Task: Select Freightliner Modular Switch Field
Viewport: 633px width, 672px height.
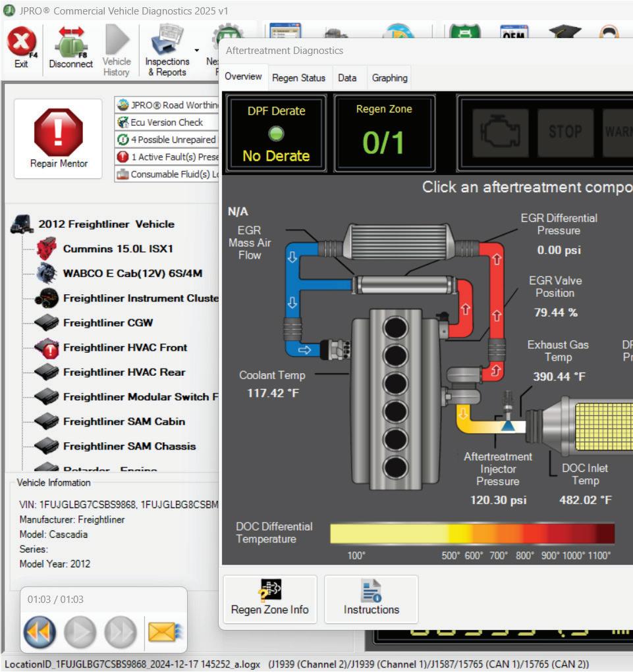Action: (x=141, y=397)
